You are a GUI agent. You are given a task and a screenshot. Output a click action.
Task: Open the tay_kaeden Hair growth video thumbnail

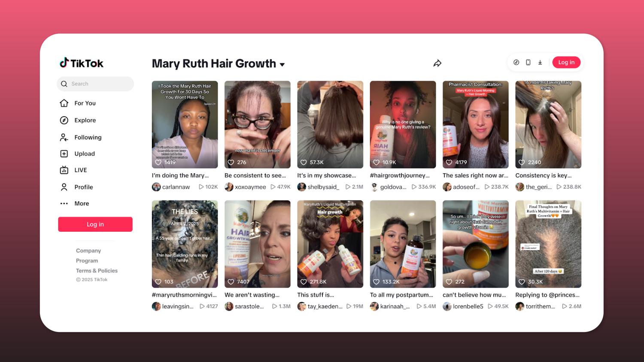[330, 244]
